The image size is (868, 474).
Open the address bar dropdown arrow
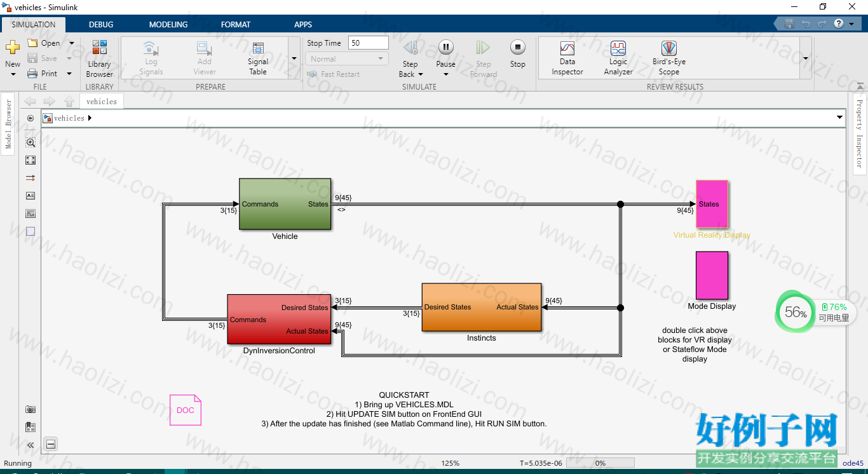tap(840, 118)
